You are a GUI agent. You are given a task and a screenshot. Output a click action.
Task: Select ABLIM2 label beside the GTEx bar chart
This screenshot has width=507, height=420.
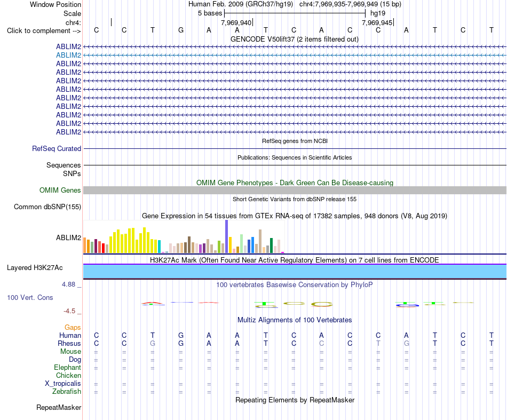coord(68,237)
